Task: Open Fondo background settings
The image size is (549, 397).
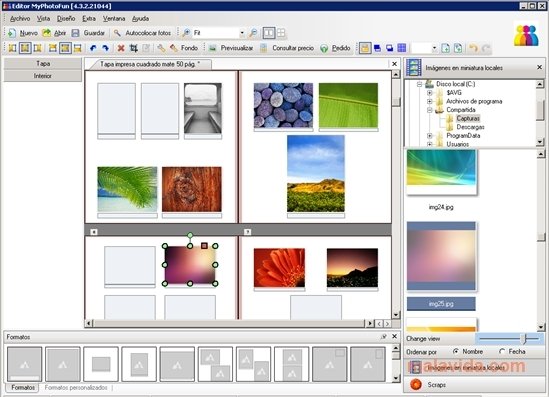Action: pyautogui.click(x=184, y=48)
